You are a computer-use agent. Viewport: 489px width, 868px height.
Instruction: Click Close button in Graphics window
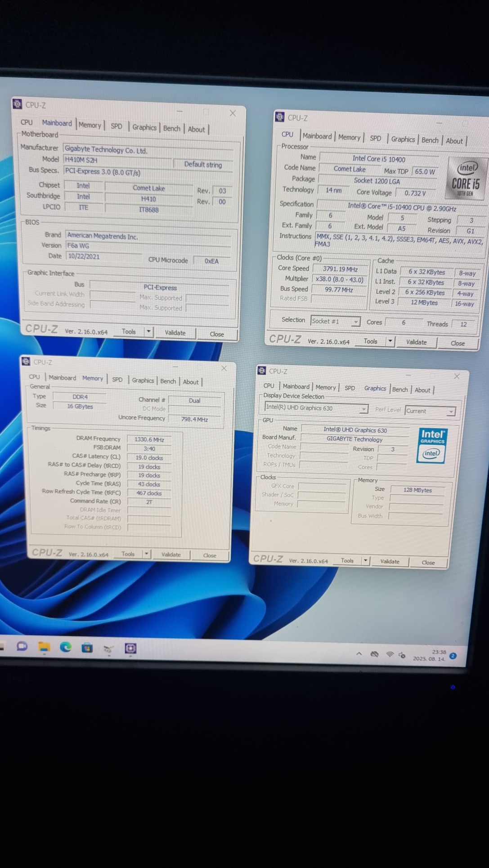point(428,562)
